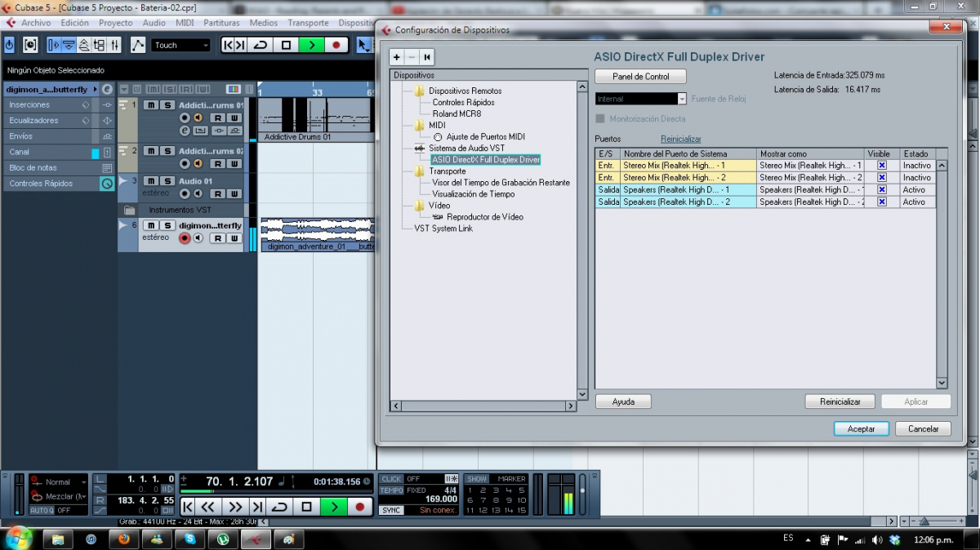The width and height of the screenshot is (980, 550).
Task: Click the Controles Rápidos knob icon in inspector
Action: (106, 184)
